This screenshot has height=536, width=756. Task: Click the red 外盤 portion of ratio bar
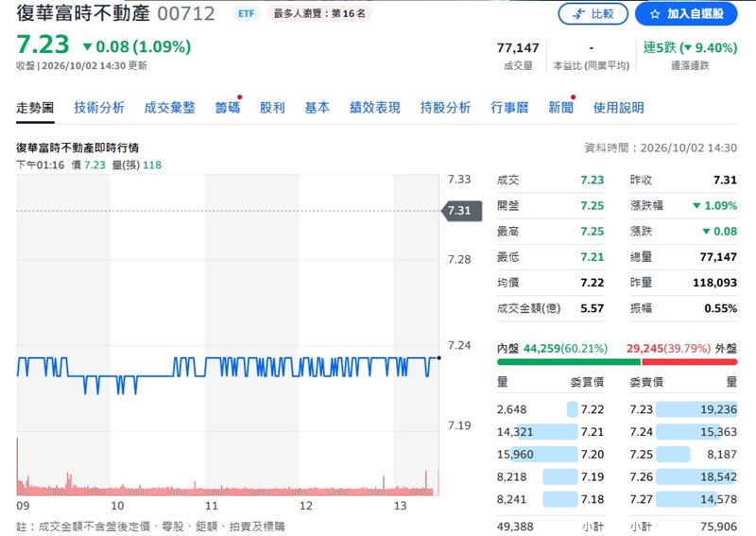pos(690,362)
